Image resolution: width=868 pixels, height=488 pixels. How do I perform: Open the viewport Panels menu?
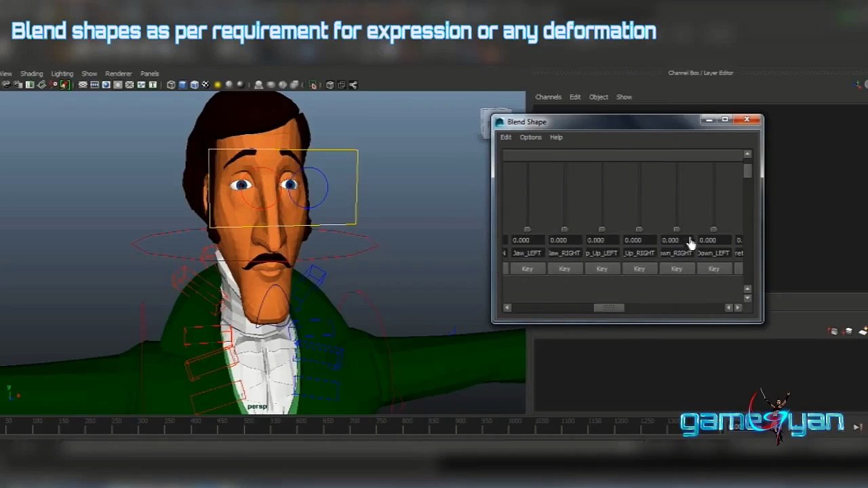point(150,73)
